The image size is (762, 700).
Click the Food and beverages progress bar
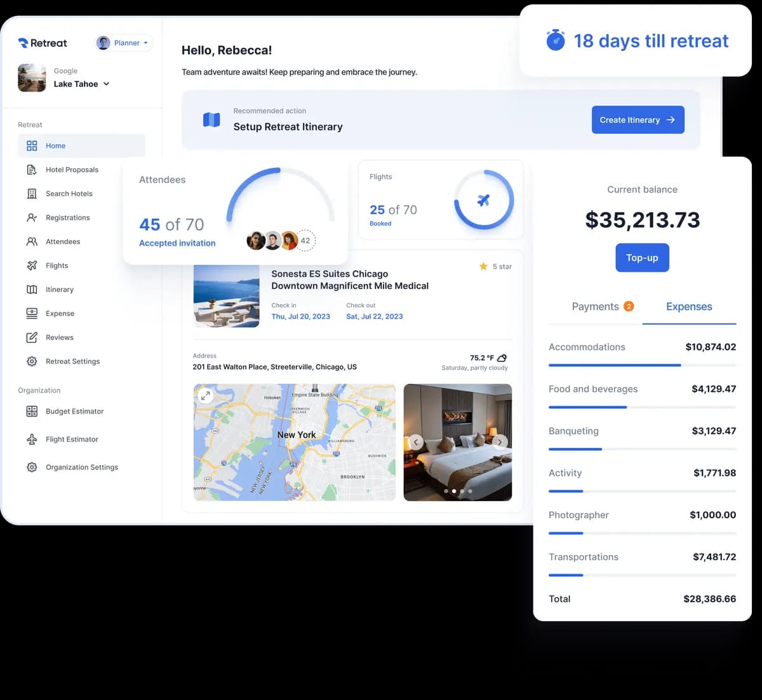642,407
